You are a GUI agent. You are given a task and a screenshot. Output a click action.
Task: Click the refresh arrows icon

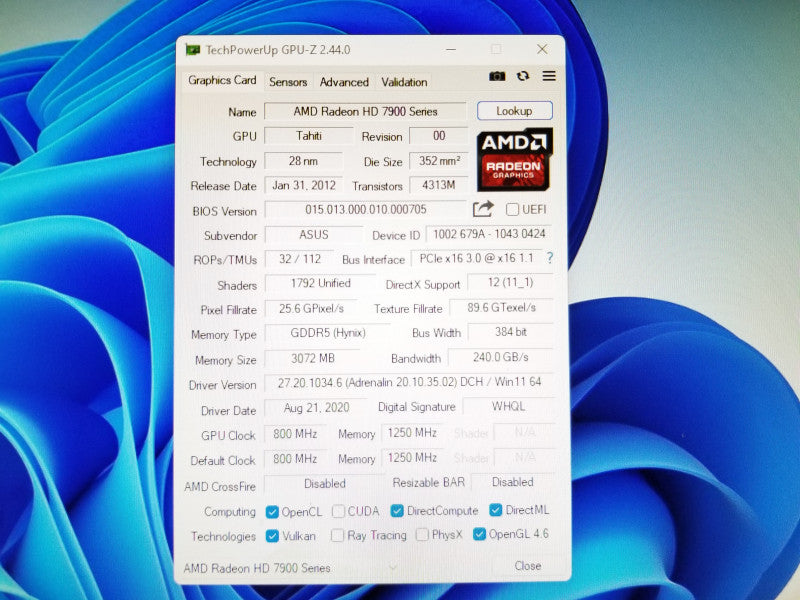(x=522, y=76)
